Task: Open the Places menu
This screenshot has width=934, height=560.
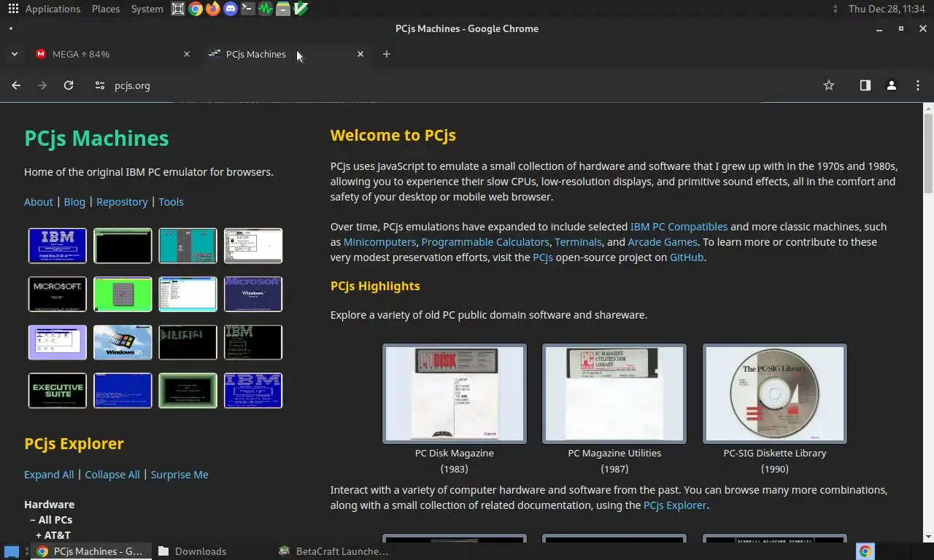Action: pos(106,9)
